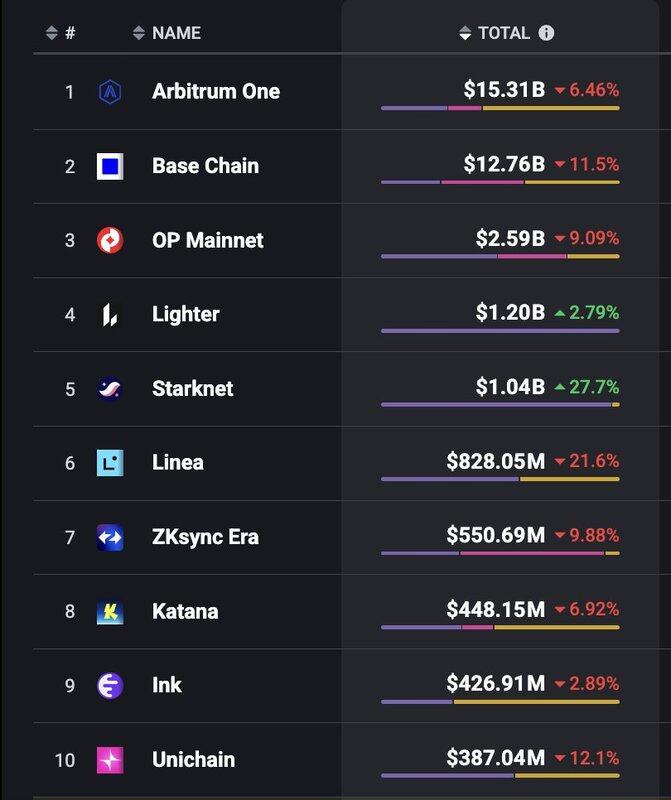Click the OP Mainnet red logo

pyautogui.click(x=110, y=240)
